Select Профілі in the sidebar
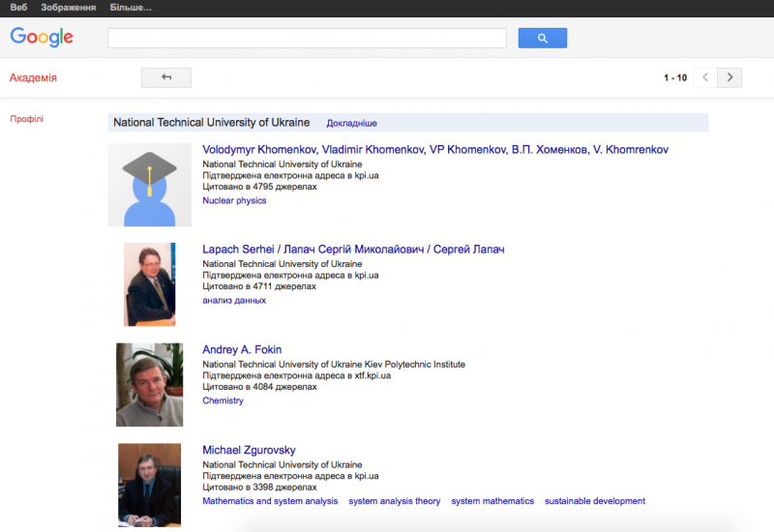The width and height of the screenshot is (774, 532). (27, 118)
